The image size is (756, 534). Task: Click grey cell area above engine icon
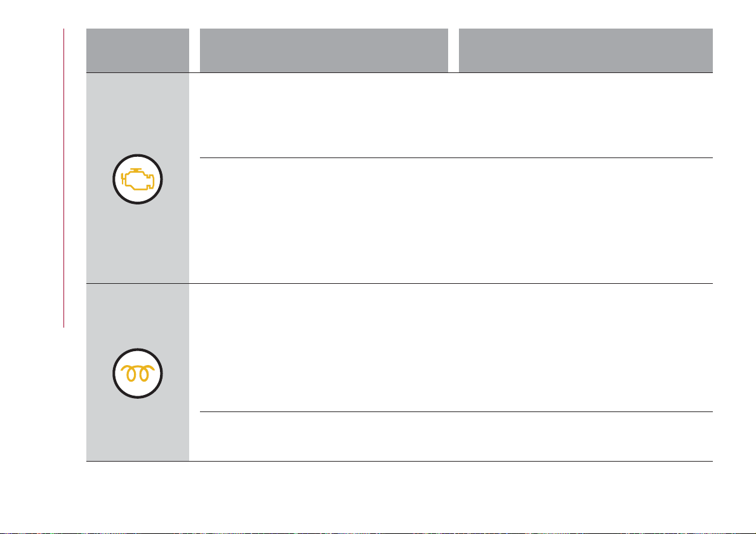coord(138,114)
